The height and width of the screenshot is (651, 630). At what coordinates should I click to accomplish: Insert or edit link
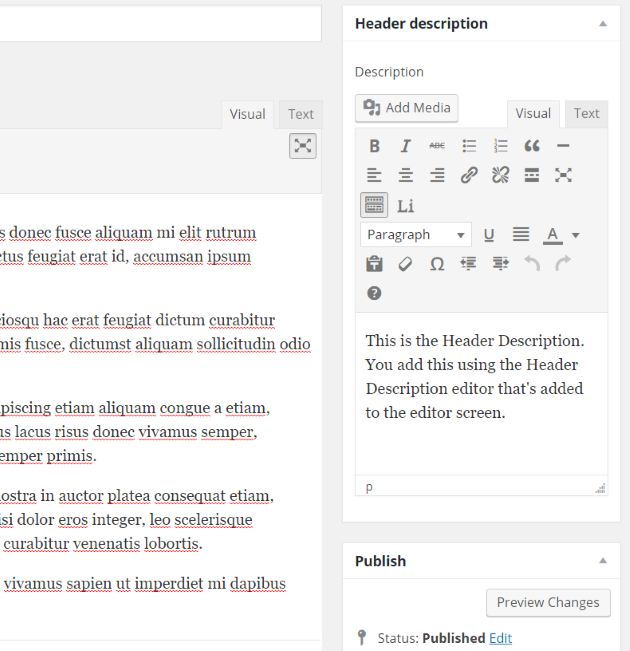[469, 175]
